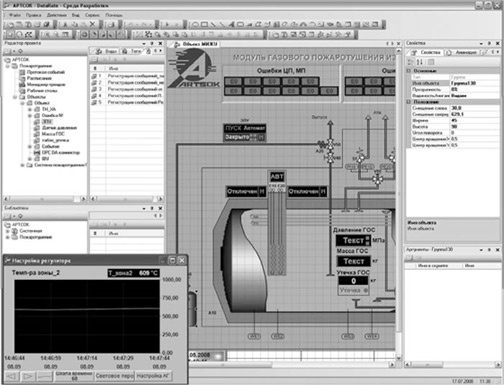Open the Вид menu
504x385 pixels.
(76, 15)
